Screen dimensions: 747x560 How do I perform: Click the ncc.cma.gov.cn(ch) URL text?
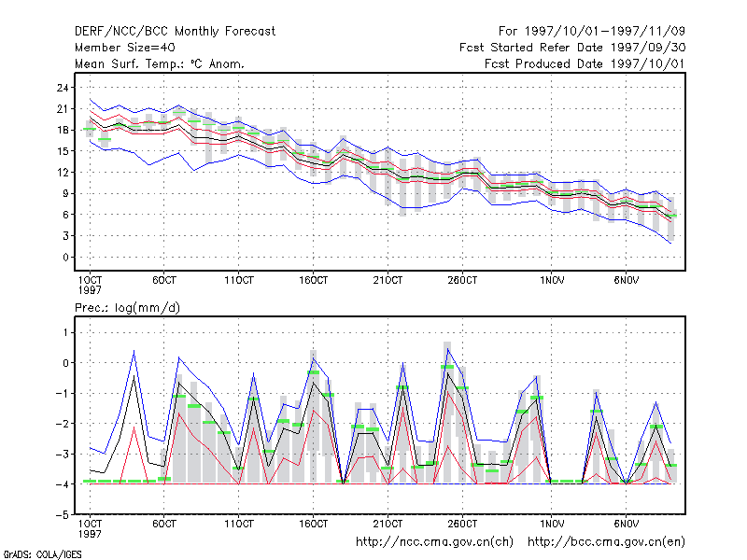pyautogui.click(x=434, y=542)
